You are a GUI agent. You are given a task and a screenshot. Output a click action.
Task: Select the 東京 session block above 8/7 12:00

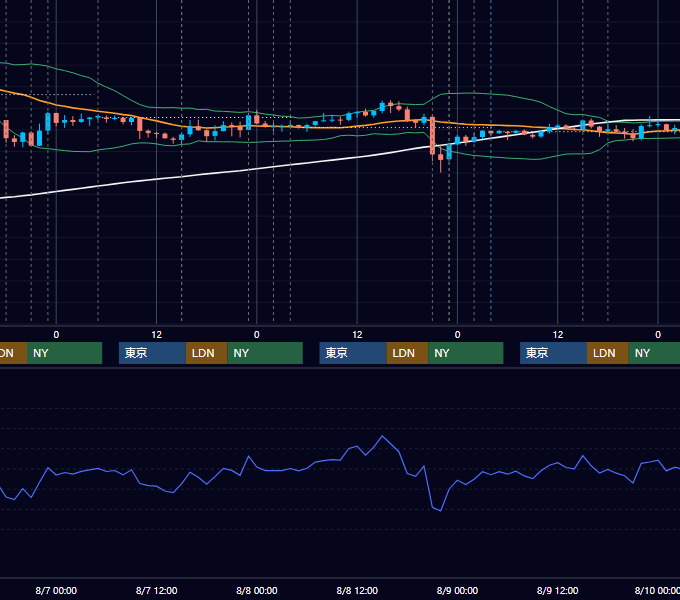[x=152, y=353]
